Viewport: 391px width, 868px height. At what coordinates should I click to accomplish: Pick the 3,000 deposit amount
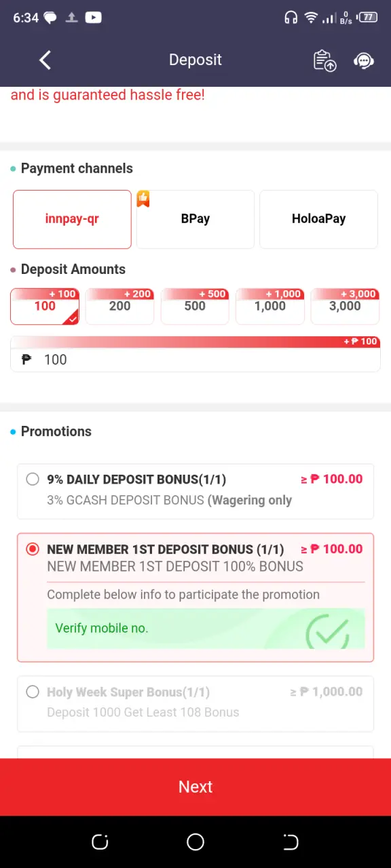point(345,307)
